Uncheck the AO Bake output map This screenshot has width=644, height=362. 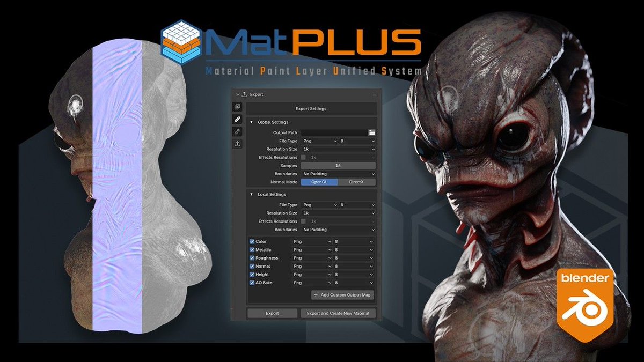[x=251, y=283]
